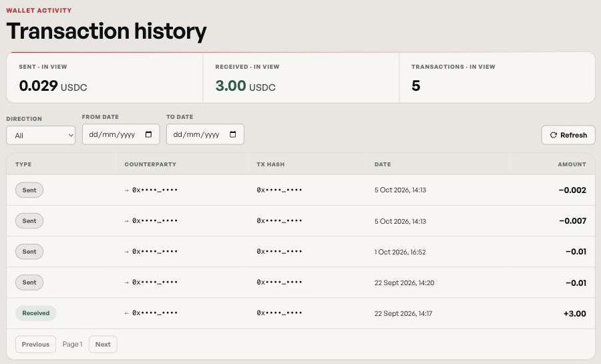
Task: Click the date 22 Sept 2026, 14:17
Action: coord(403,313)
